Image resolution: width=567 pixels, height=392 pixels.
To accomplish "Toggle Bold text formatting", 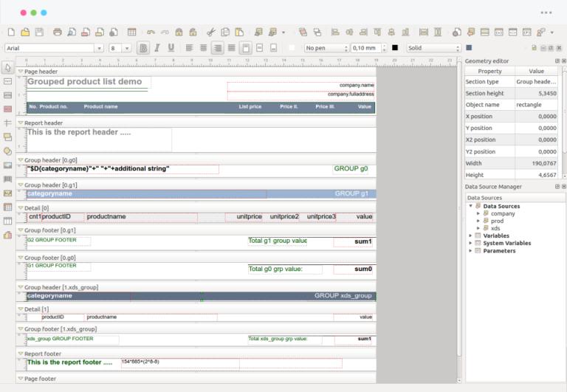I will pos(143,48).
